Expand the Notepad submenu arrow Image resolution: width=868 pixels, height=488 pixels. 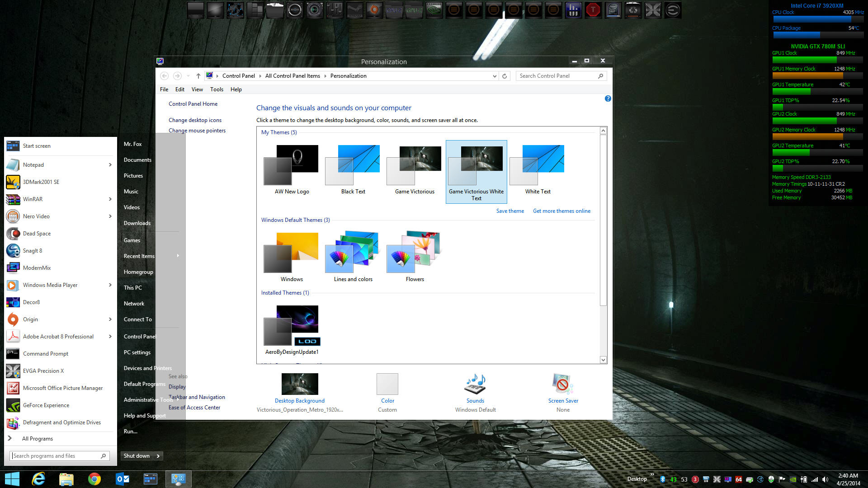coord(110,165)
